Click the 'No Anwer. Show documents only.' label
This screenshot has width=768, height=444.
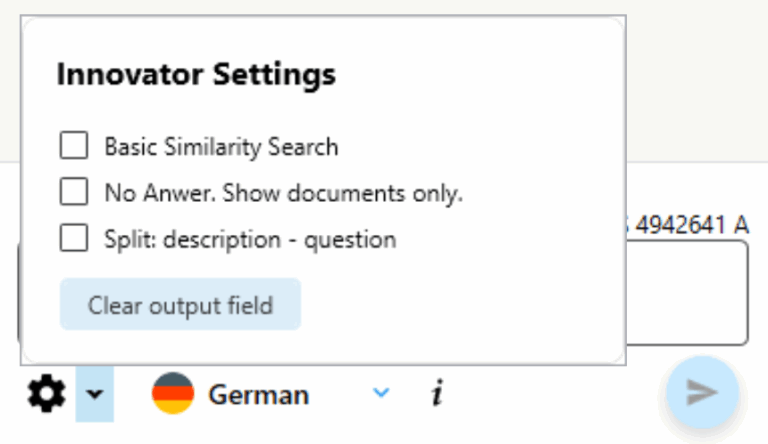(x=283, y=193)
